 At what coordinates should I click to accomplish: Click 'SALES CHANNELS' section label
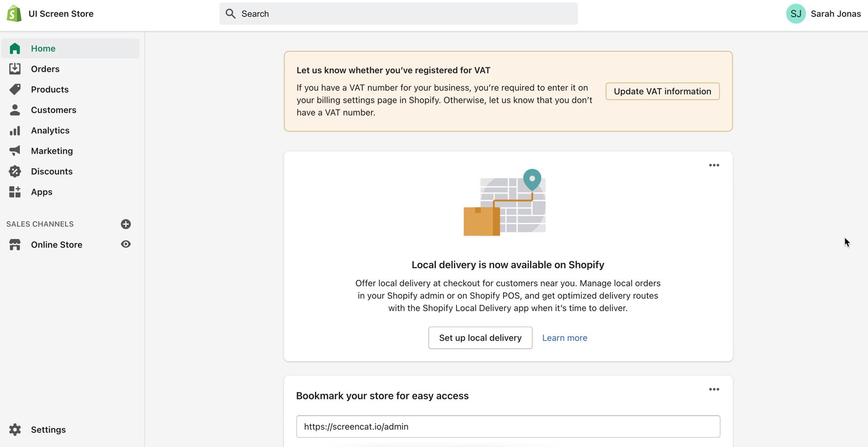[x=40, y=224]
